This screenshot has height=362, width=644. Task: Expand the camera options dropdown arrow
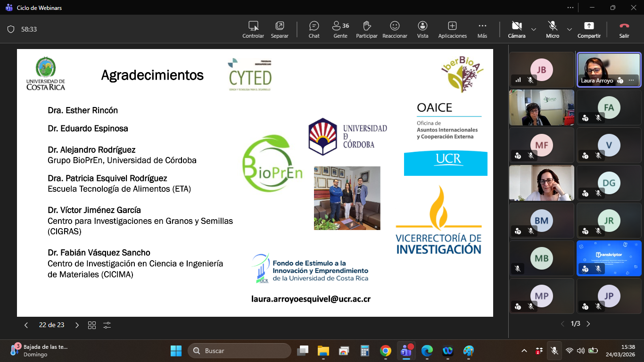coord(534,29)
